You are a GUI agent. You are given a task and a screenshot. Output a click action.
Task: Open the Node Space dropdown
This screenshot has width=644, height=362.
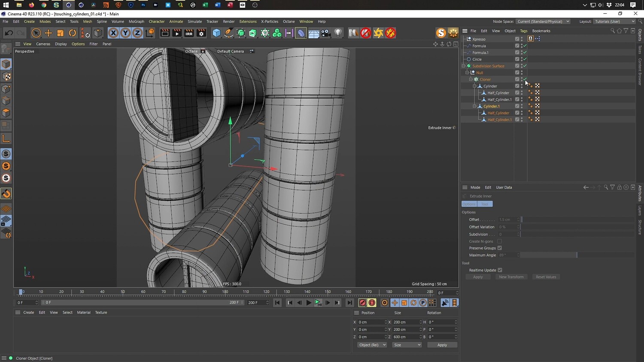pyautogui.click(x=543, y=21)
